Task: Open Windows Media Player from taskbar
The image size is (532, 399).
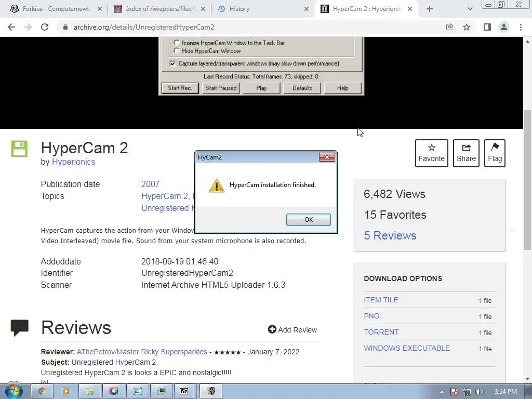Action: pyautogui.click(x=65, y=391)
